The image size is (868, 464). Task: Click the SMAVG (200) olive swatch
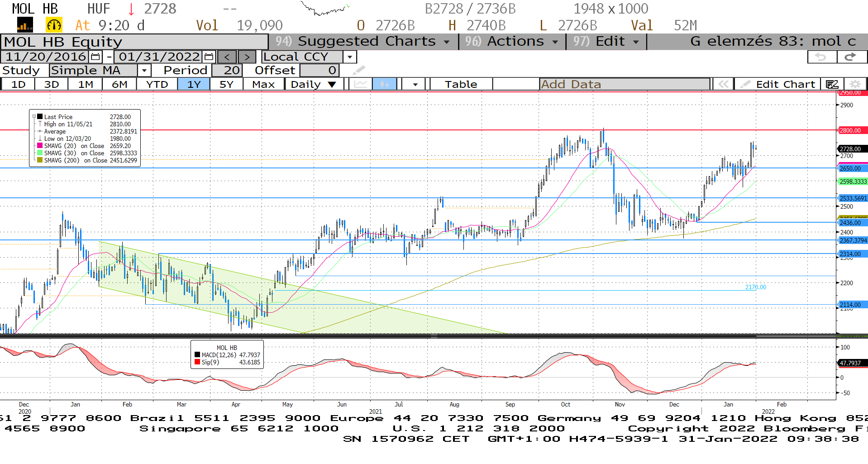click(40, 160)
